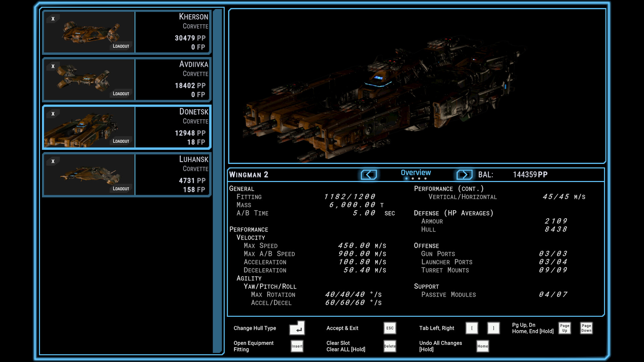Remove the Donetsk corvette with its X button

(x=53, y=114)
